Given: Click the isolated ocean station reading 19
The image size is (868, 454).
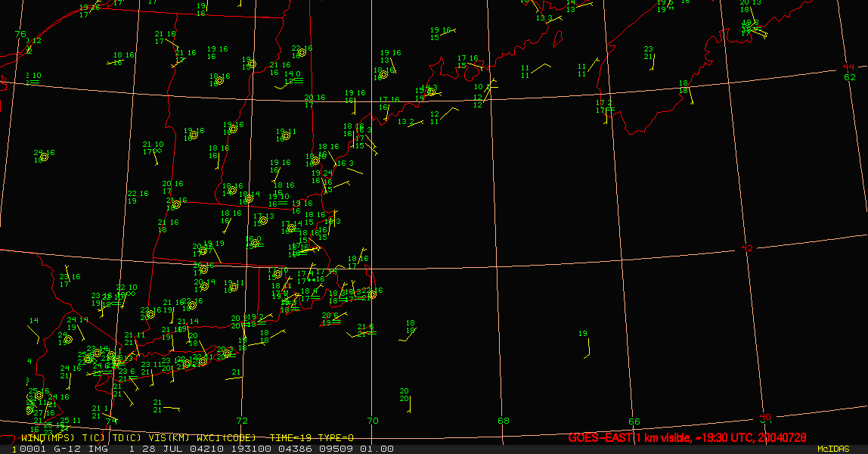Looking at the screenshot, I should point(583,333).
